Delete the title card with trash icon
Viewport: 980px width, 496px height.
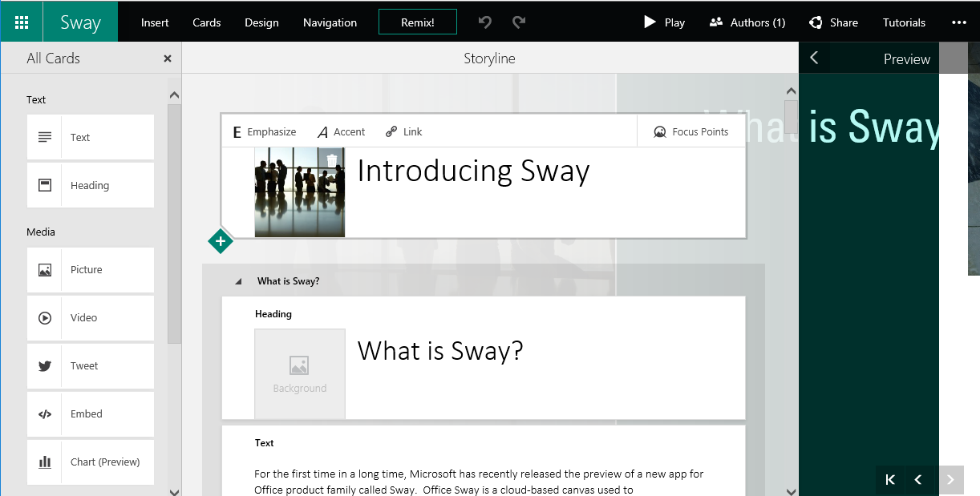click(x=332, y=161)
